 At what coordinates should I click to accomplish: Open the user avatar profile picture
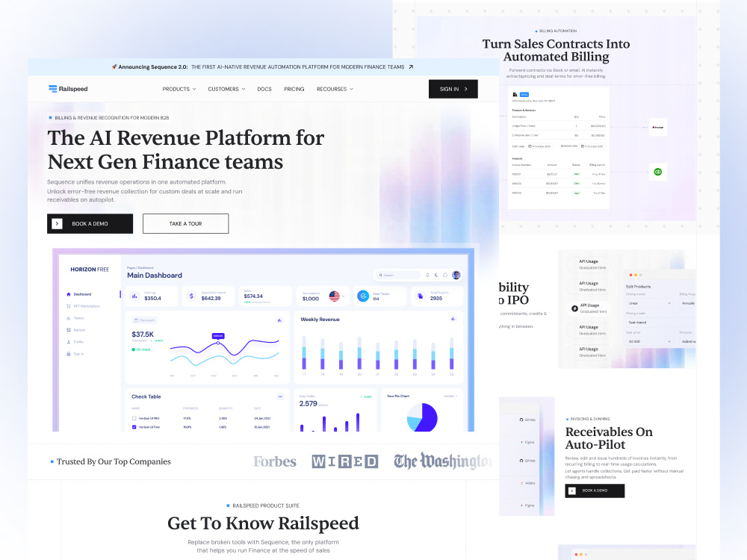click(456, 276)
